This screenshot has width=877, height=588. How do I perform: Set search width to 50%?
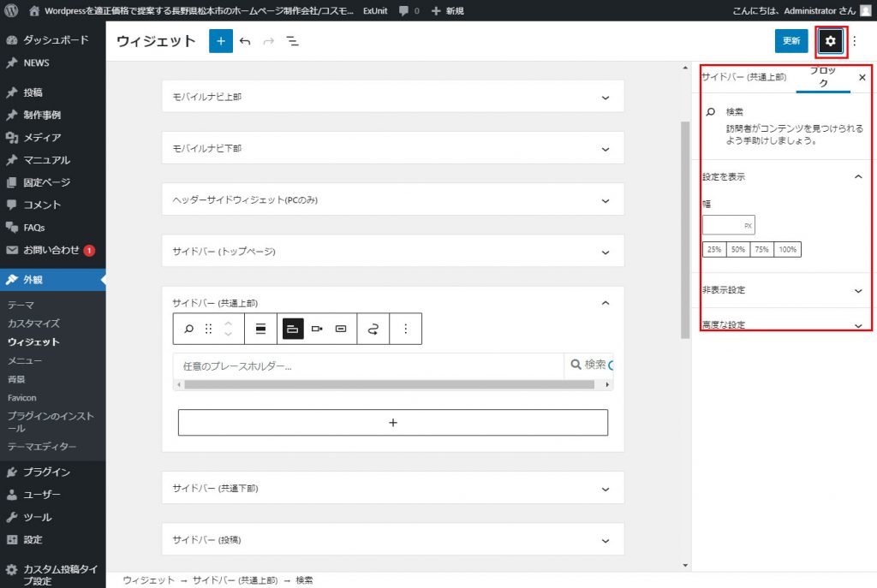click(x=737, y=250)
